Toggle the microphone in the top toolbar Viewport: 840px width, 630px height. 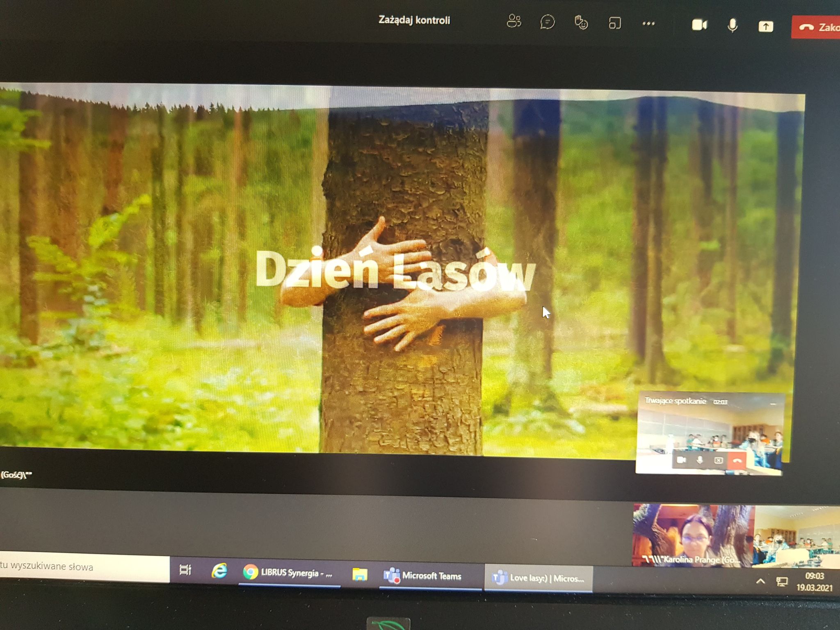click(733, 25)
